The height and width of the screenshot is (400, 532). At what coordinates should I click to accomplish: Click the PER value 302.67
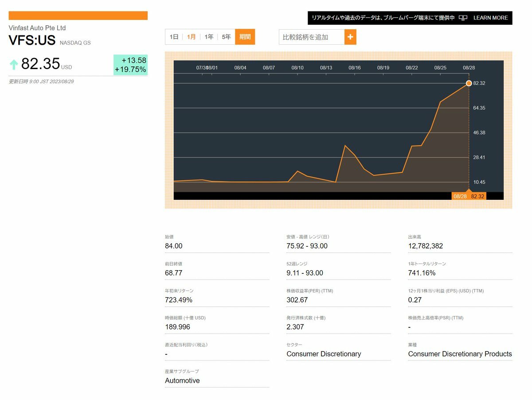[297, 300]
